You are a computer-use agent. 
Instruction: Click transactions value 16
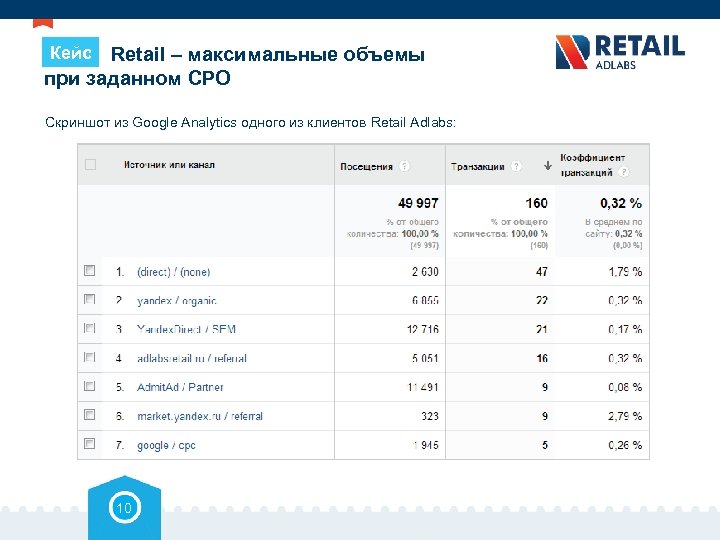tap(542, 358)
